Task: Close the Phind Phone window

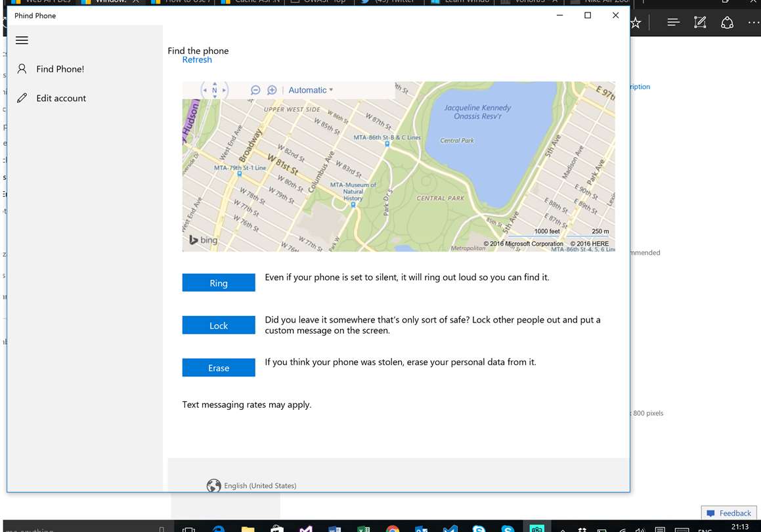Action: (x=615, y=15)
